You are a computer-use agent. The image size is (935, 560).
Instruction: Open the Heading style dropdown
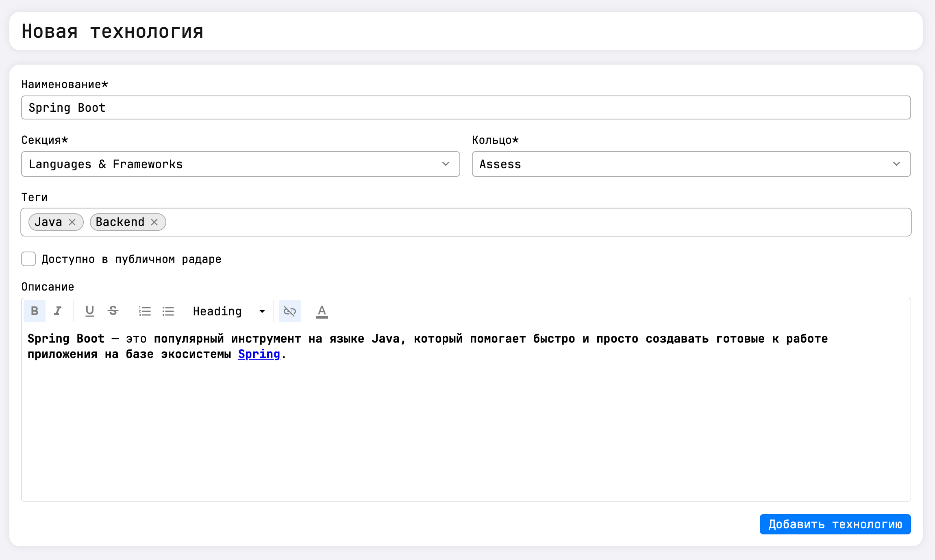229,311
